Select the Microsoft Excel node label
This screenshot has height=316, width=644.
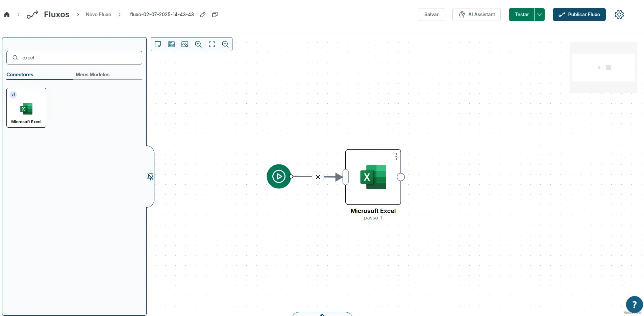click(x=373, y=211)
